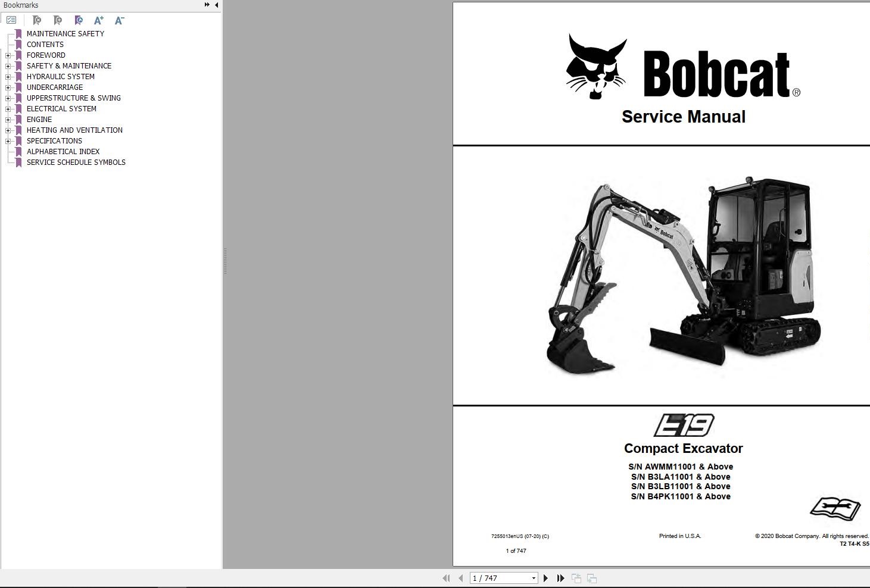Select SPECIFICATIONS bookmark text
This screenshot has width=870, height=588.
pyautogui.click(x=54, y=141)
